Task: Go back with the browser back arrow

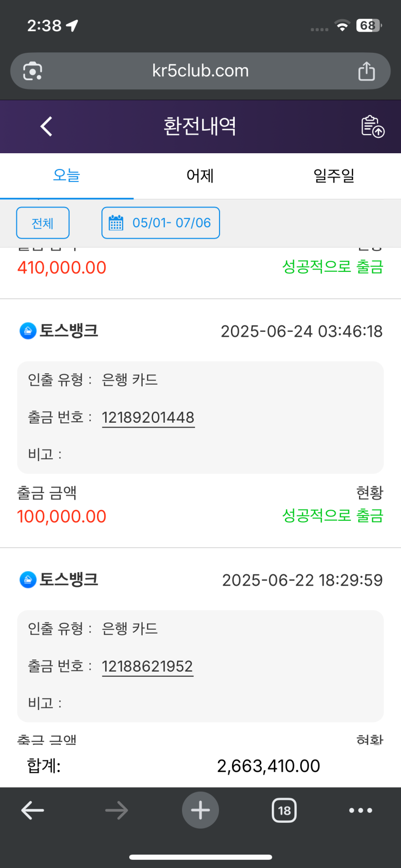Action: pos(33,810)
